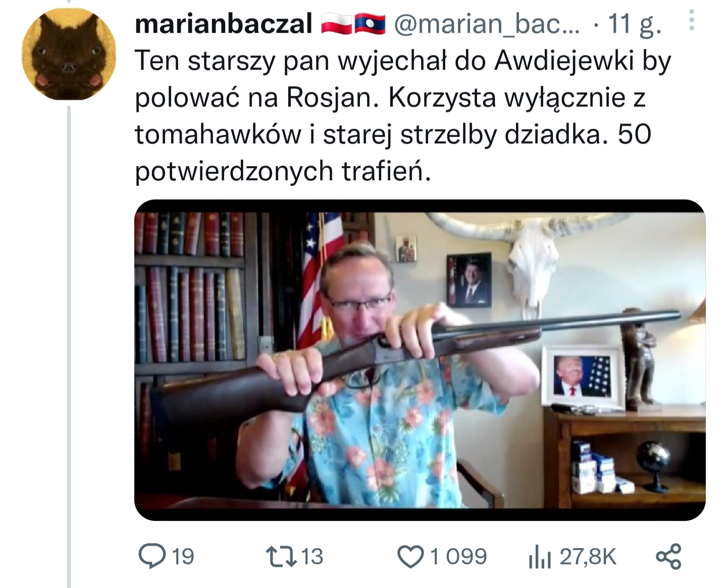Click the @marian_bac... handle
The image size is (727, 588).
click(x=487, y=24)
